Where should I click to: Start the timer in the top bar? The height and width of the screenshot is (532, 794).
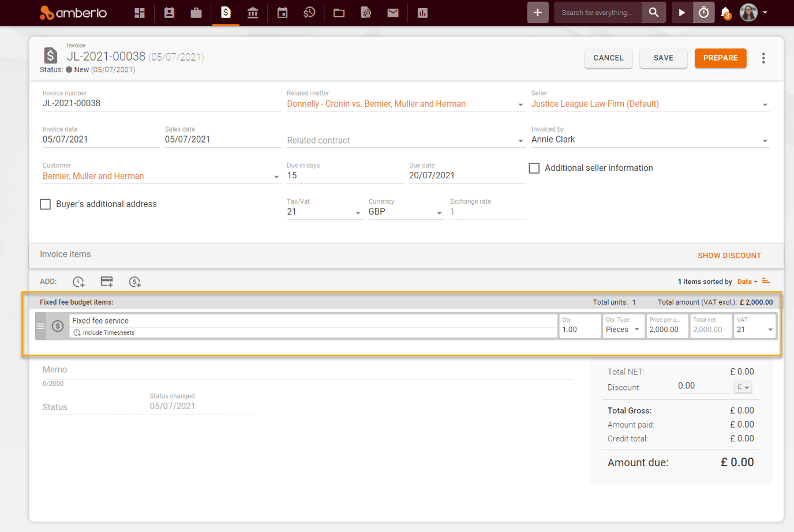coord(681,12)
